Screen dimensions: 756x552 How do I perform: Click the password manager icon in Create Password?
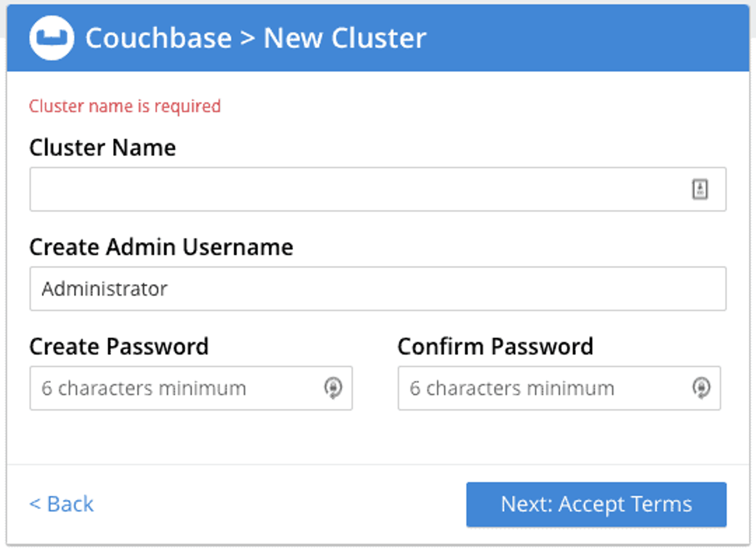[x=333, y=388]
